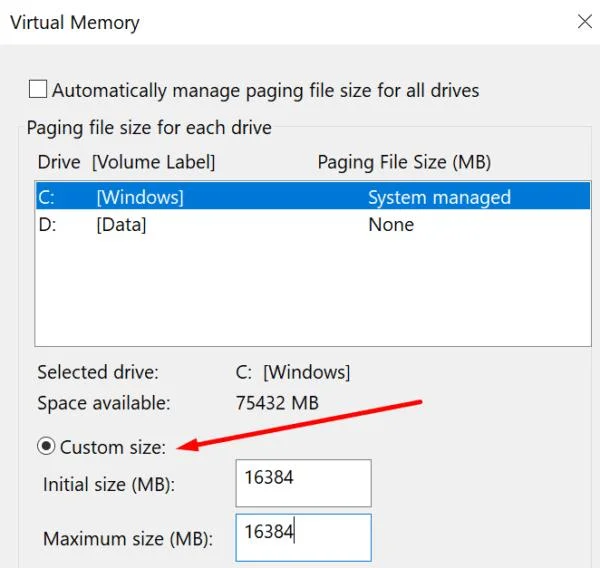This screenshot has width=600, height=568.
Task: Select drive C: [Windows] row
Action: click(313, 197)
